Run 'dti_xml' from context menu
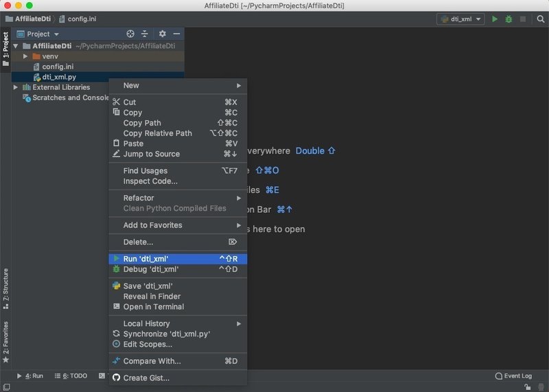This screenshot has height=392, width=549. 178,259
